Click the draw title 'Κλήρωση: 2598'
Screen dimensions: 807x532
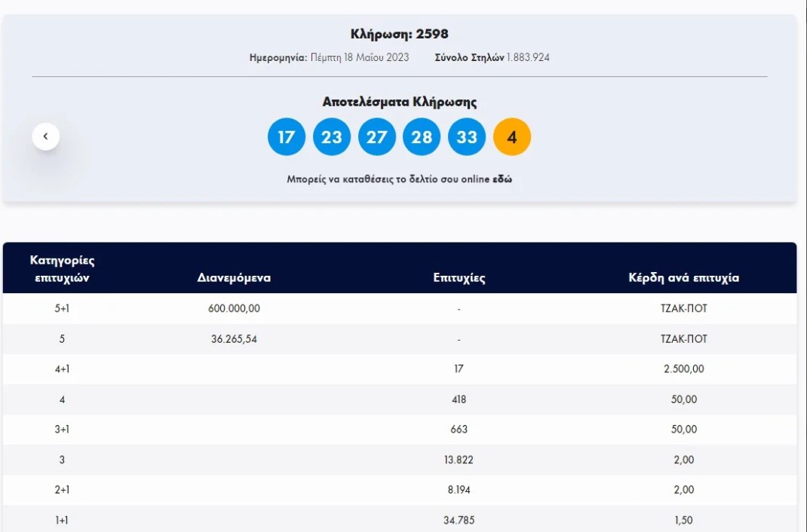400,34
